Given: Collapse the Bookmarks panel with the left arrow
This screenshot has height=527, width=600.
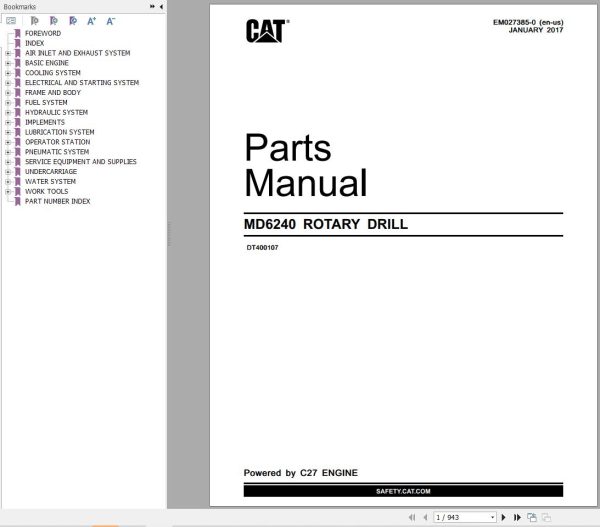Looking at the screenshot, I should [161, 7].
